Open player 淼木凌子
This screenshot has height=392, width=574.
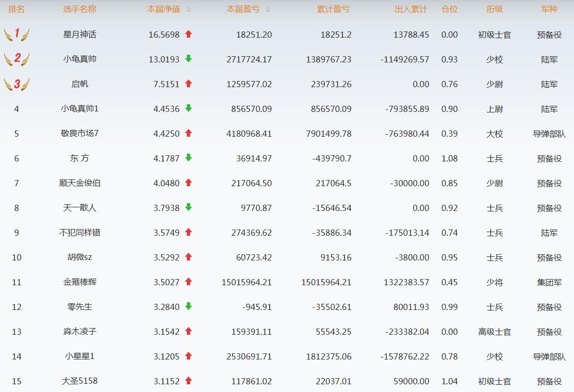pyautogui.click(x=79, y=331)
